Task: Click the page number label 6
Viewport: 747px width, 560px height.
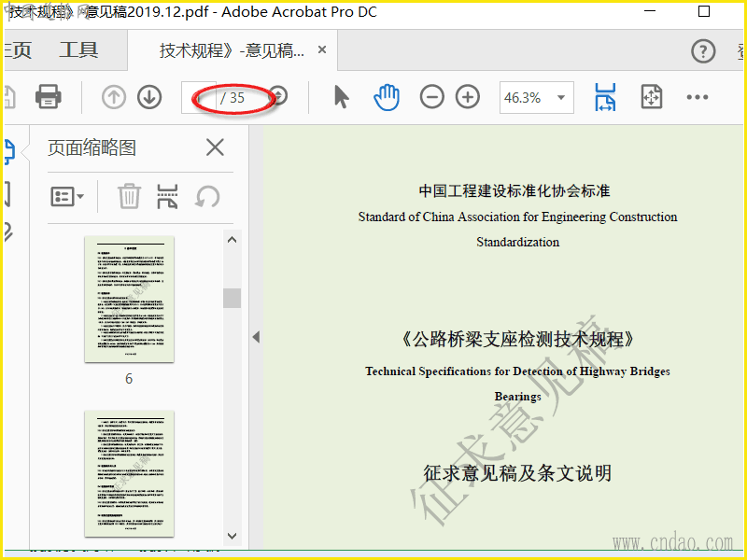Action: coord(129,379)
